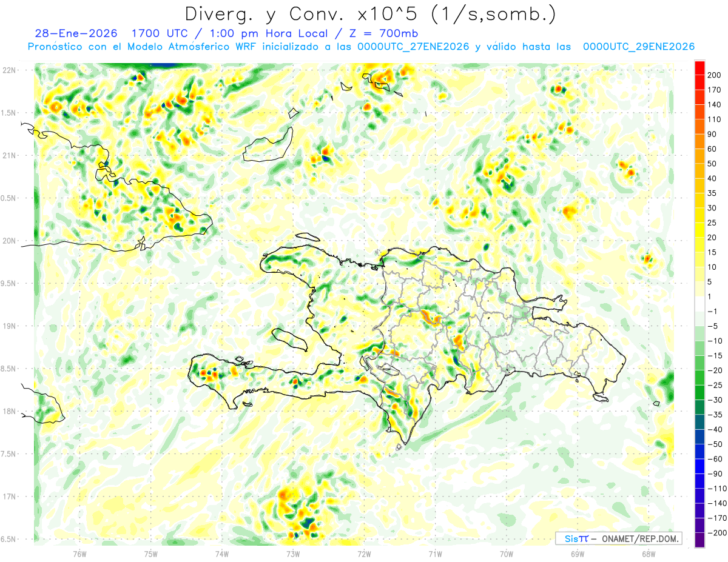This screenshot has width=728, height=562.
Task: Click the '76W' longitude label
Action: pyautogui.click(x=79, y=554)
